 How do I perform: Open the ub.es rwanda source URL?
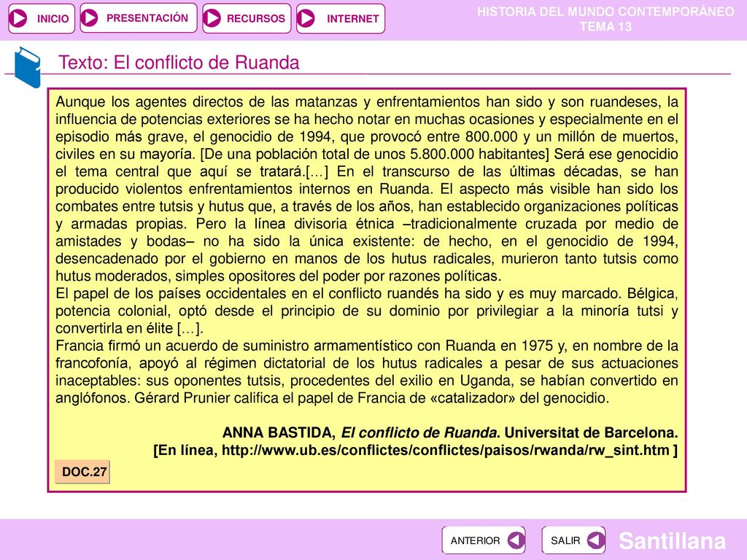click(x=446, y=450)
